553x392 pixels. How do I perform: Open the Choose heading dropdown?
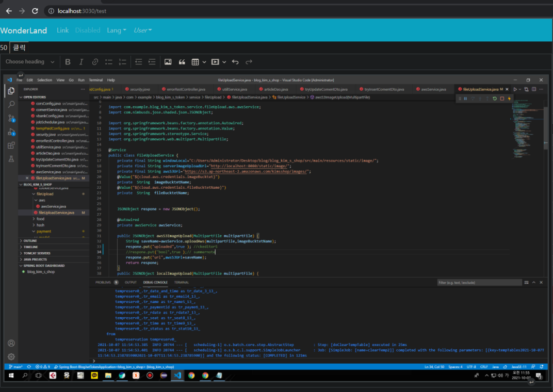(30, 62)
